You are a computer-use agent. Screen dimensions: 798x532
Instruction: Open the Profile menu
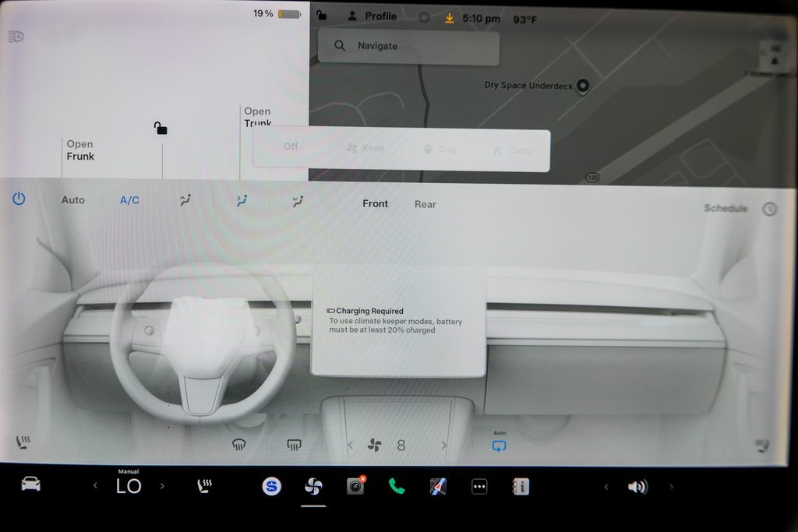373,16
